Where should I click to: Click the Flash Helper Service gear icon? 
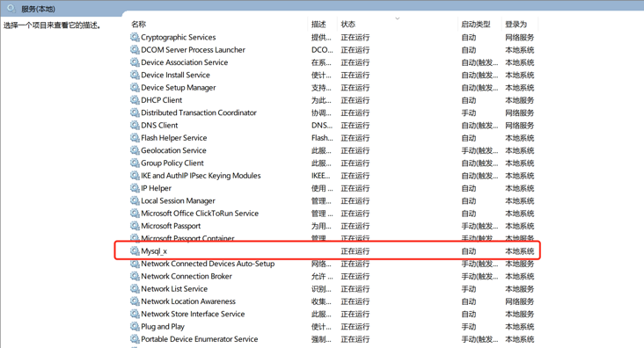135,138
